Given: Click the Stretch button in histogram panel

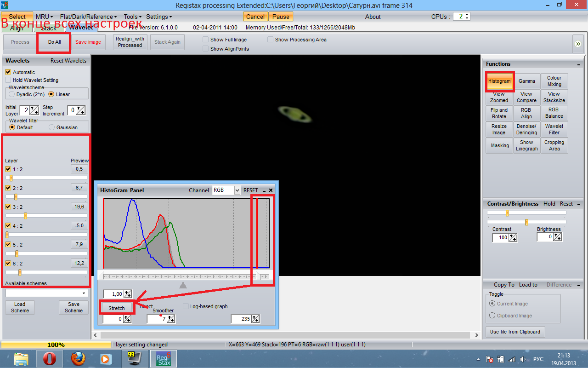Looking at the screenshot, I should tap(117, 308).
